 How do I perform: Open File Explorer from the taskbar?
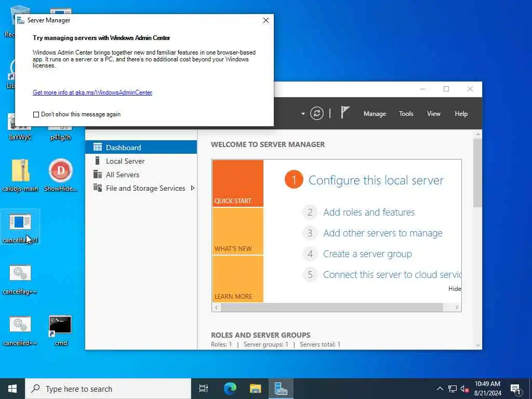pos(255,389)
